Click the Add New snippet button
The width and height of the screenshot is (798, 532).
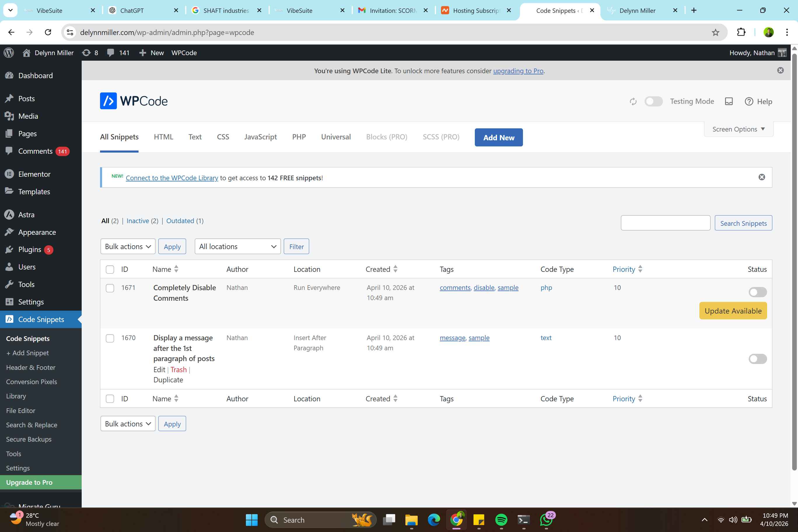click(x=498, y=137)
